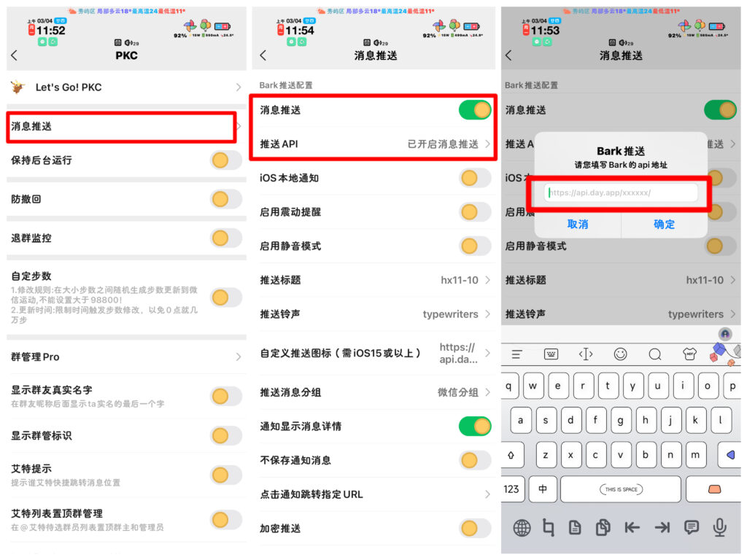
Task: Open the 群管理 Pro section
Action: pos(125,357)
